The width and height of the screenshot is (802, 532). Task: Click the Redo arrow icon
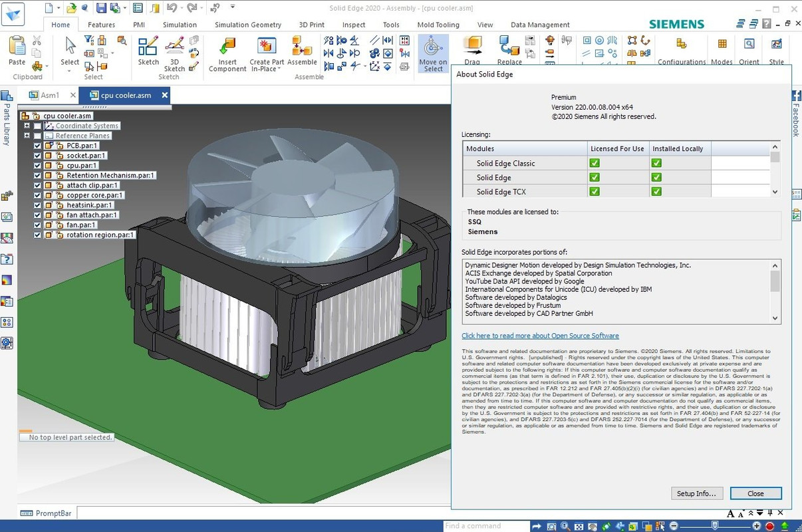tap(194, 8)
